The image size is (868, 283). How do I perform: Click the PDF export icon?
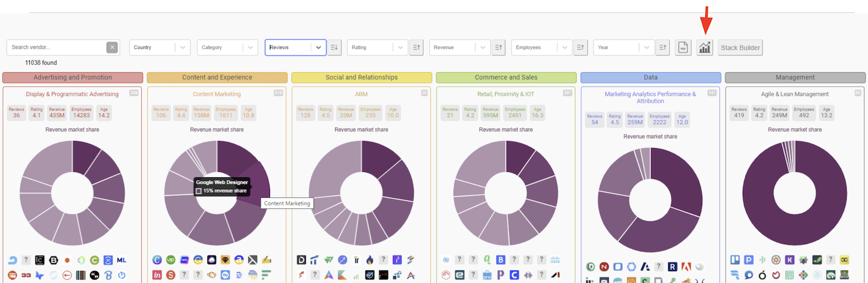[683, 48]
